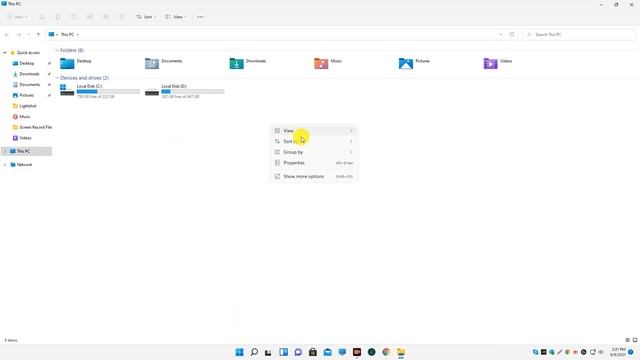This screenshot has width=640, height=360.
Task: Select Network in navigation pane
Action: (24, 164)
